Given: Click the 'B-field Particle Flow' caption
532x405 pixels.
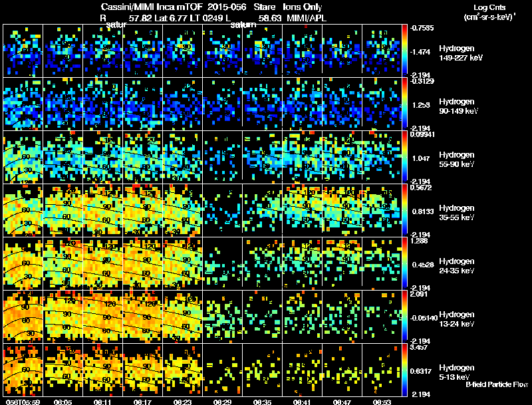Looking at the screenshot, I should click(497, 384).
